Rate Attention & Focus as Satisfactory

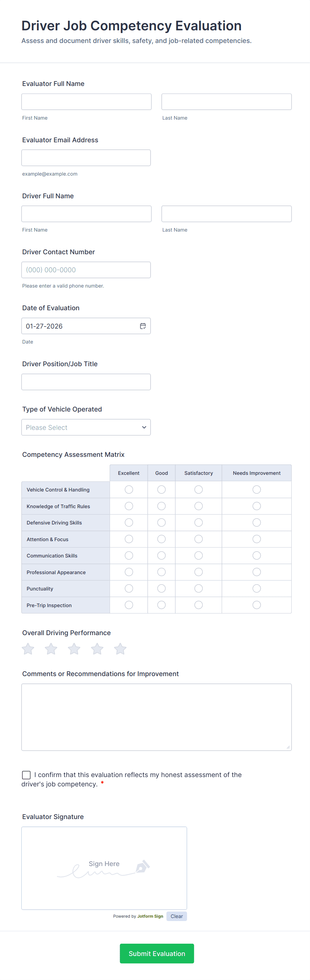pyautogui.click(x=198, y=539)
